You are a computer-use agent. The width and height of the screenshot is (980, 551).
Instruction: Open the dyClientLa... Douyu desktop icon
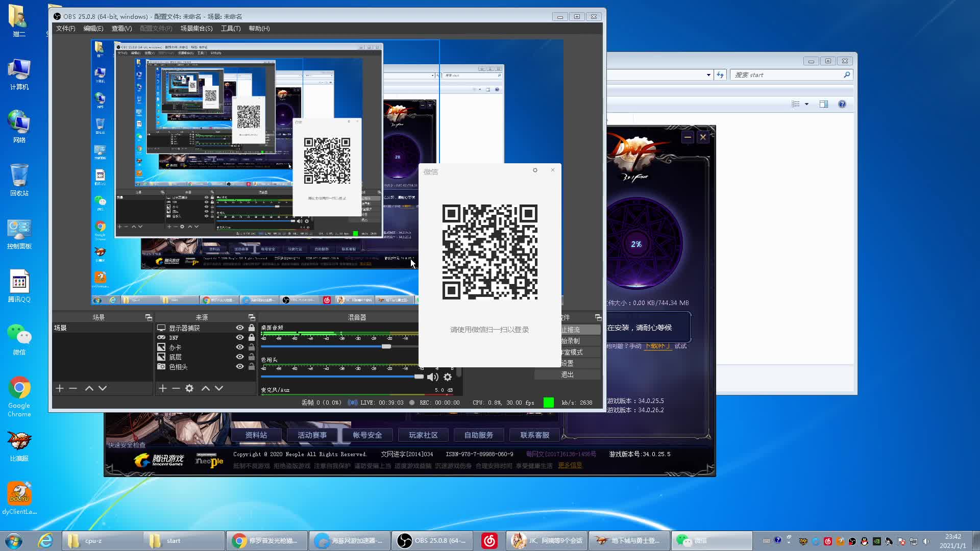(x=19, y=498)
